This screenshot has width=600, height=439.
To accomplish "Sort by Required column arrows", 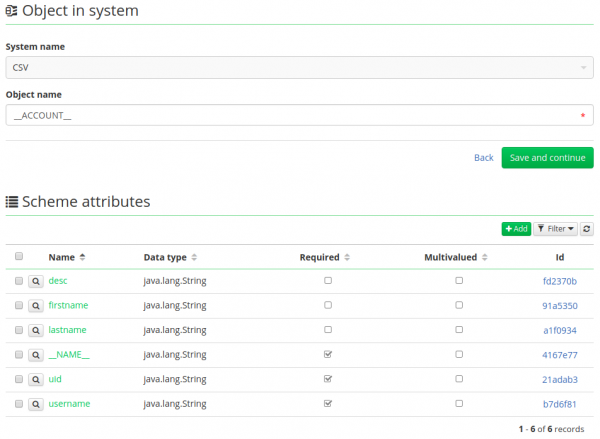I will tap(347, 257).
